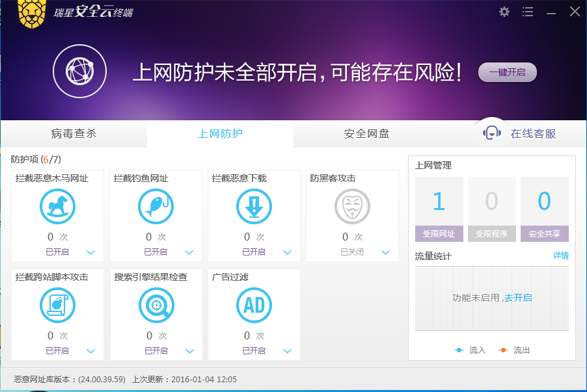Click the trojan horse icon for 拦截恶意木马网址
Image resolution: width=587 pixels, height=392 pixels.
click(58, 207)
